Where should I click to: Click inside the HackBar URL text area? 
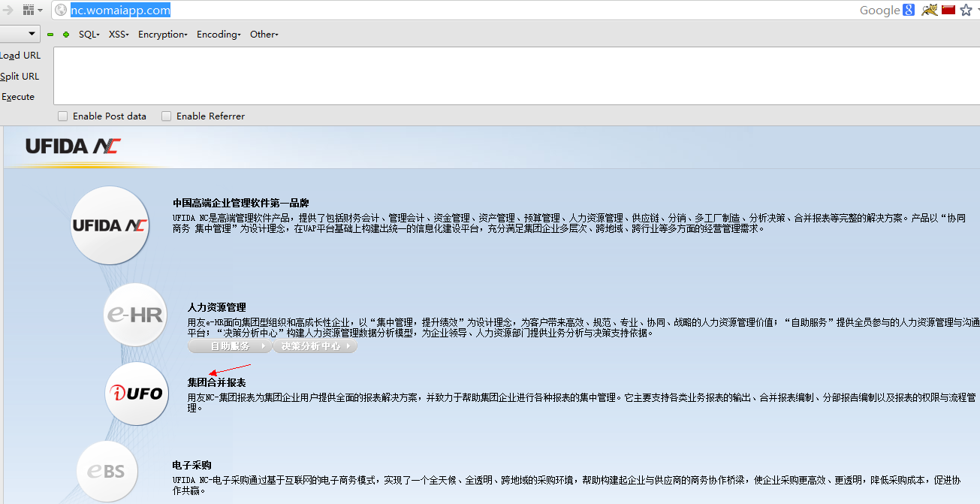[x=517, y=76]
